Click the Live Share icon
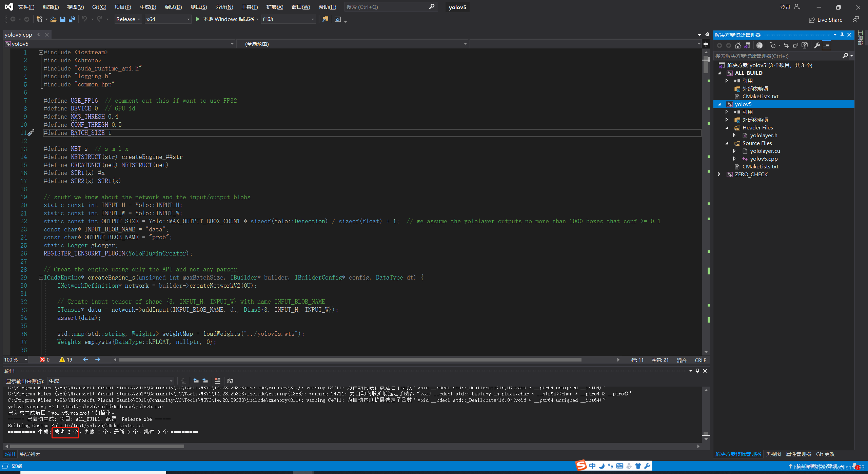The image size is (868, 474). [812, 20]
